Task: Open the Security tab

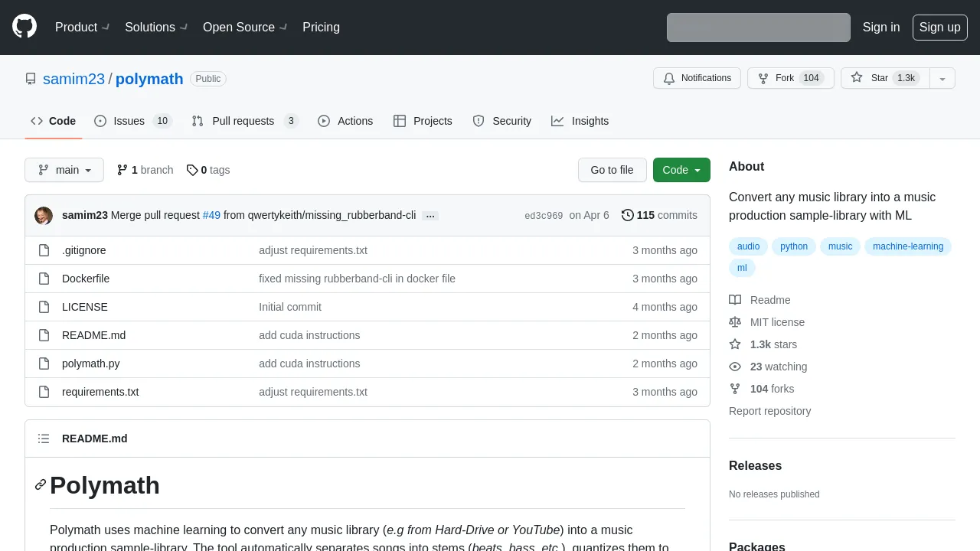Action: click(502, 121)
